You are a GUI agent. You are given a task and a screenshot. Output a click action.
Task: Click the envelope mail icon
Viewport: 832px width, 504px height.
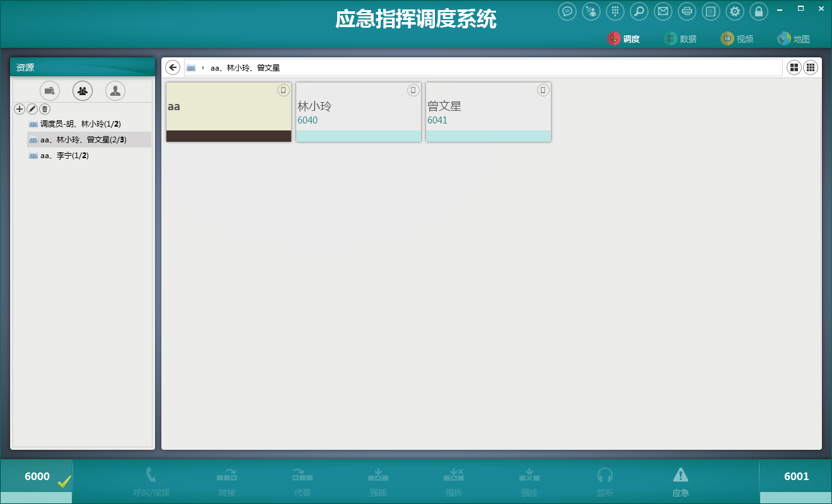point(662,11)
